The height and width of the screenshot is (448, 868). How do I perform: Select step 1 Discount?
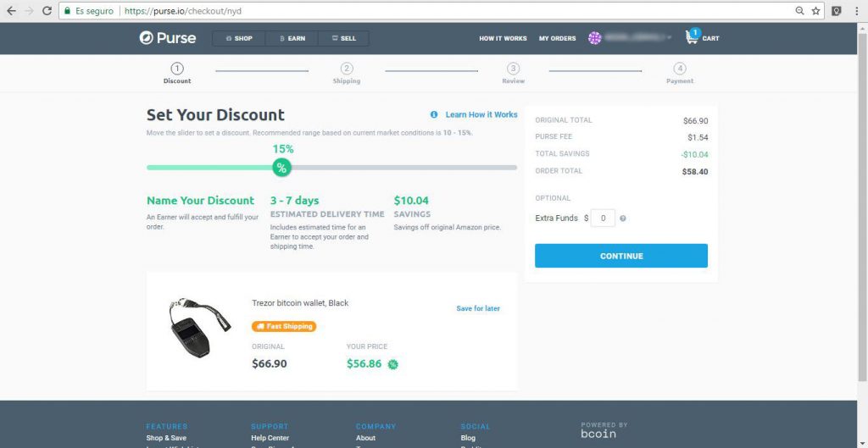[x=177, y=73]
